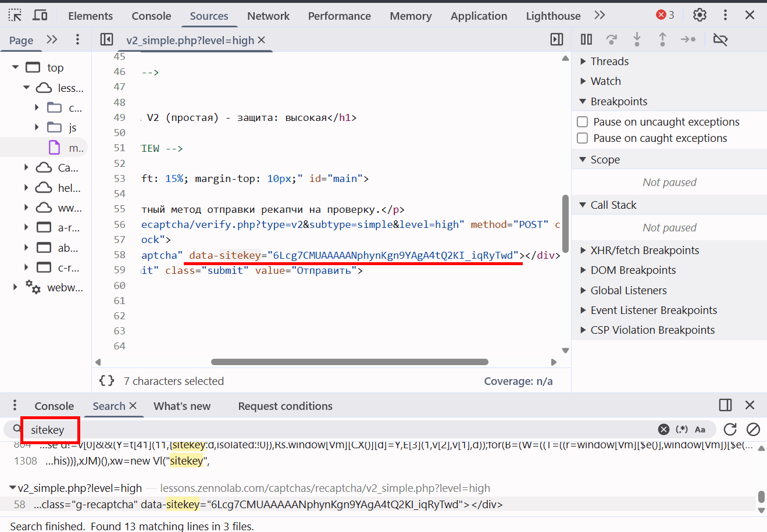Click the Step debugger arrow icon

688,40
